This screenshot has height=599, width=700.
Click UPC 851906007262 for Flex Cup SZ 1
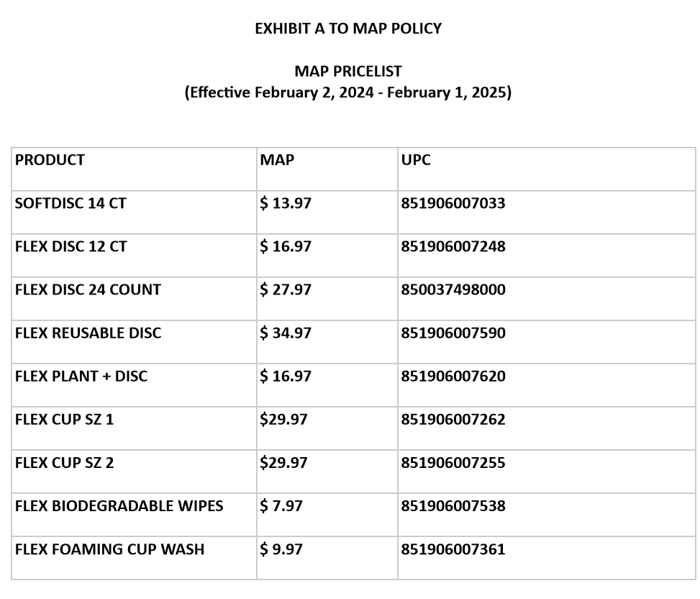453,419
